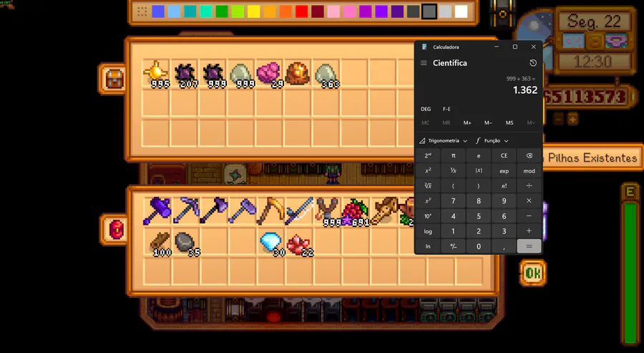This screenshot has height=353, width=644.
Task: Toggle DEG angle mode in calculator
Action: click(426, 109)
